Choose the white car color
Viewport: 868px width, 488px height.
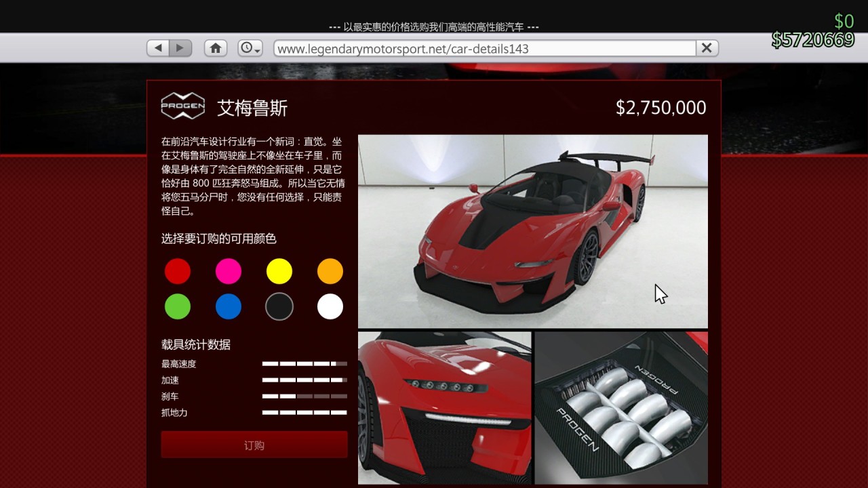(330, 306)
